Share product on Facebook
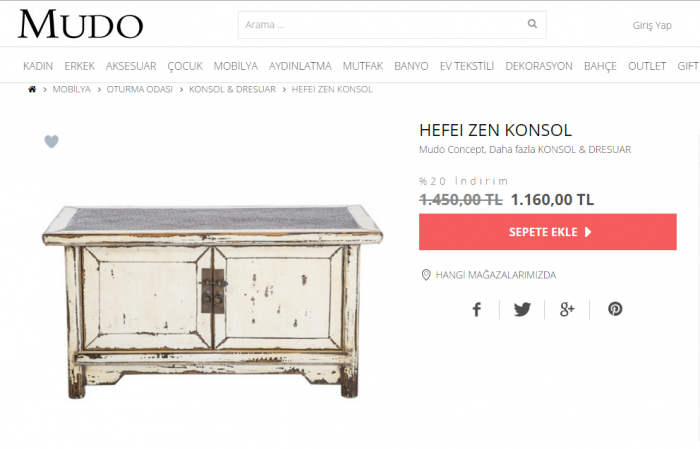This screenshot has height=449, width=700. [477, 309]
